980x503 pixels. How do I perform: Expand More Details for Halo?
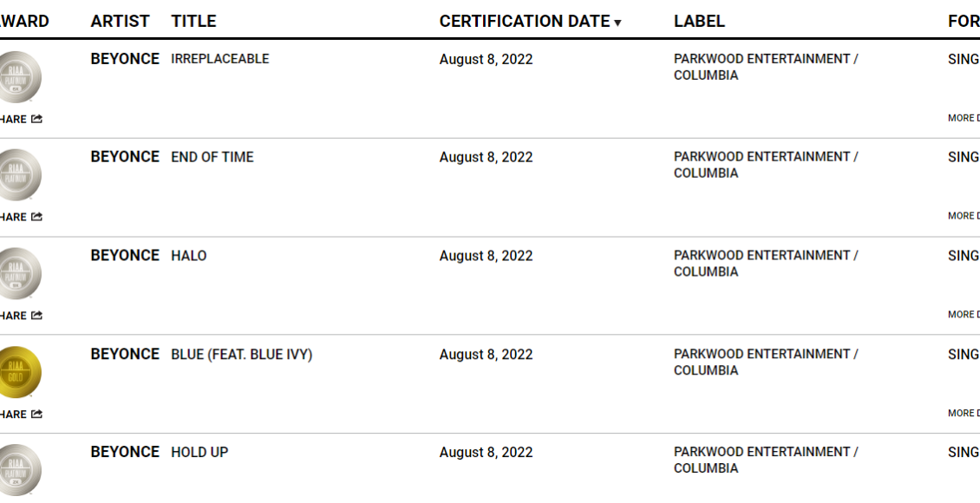point(964,315)
